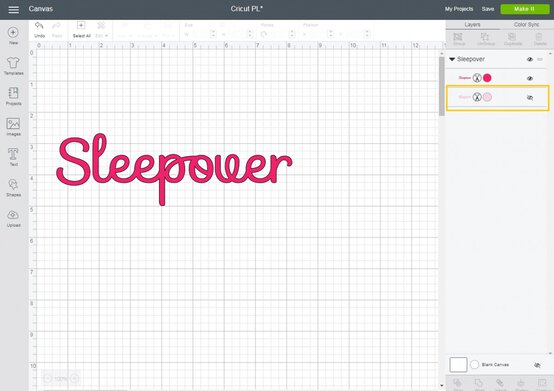Click the Save button
The image size is (554, 391).
coord(488,9)
